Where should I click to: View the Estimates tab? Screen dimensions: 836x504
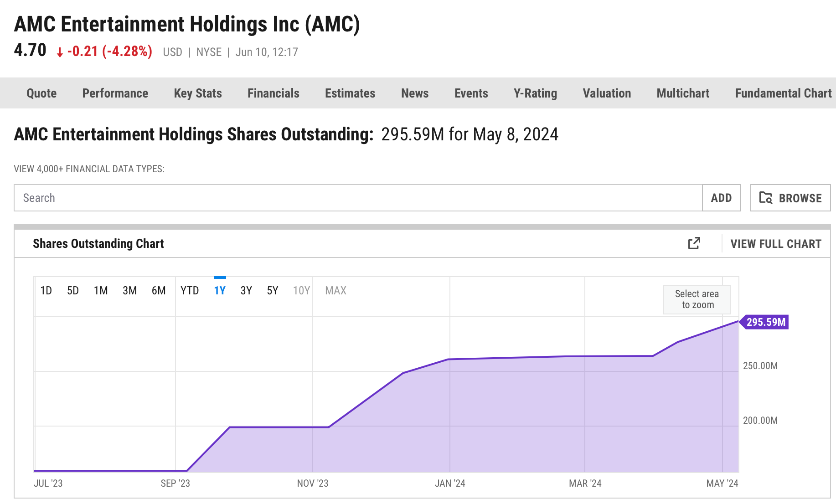point(350,93)
